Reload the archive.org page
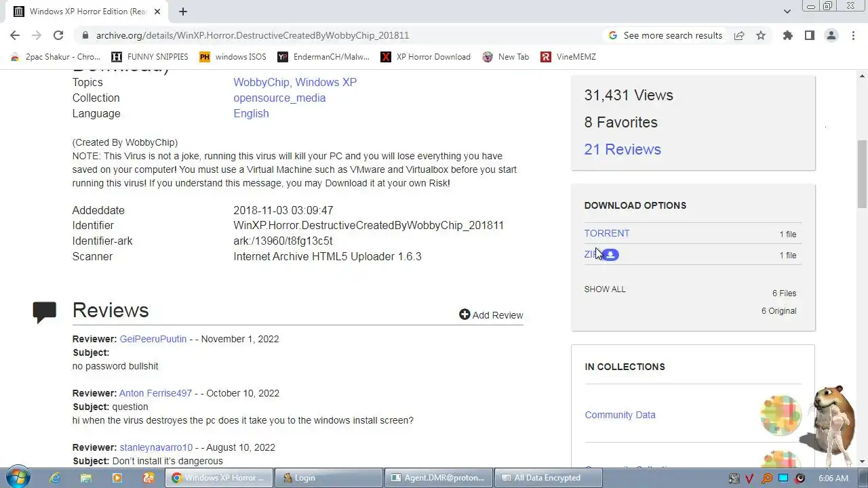Image resolution: width=868 pixels, height=488 pixels. coord(58,35)
